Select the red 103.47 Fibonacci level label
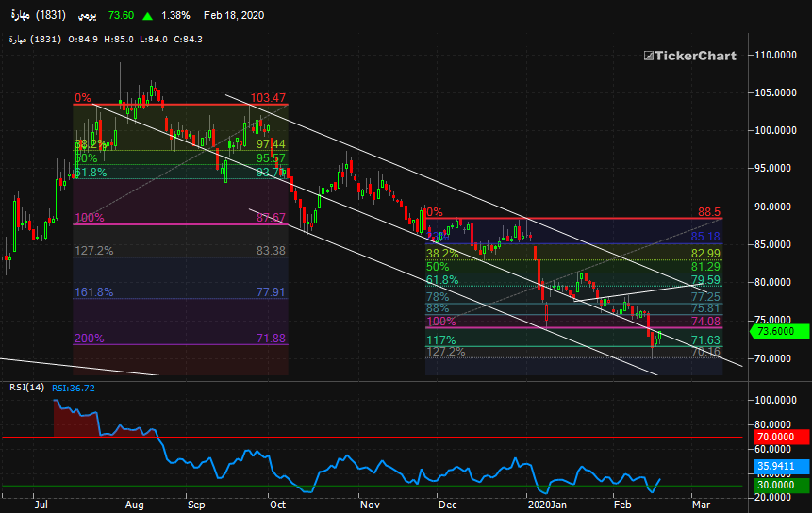Viewport: 812px width, 513px height. coord(268,98)
